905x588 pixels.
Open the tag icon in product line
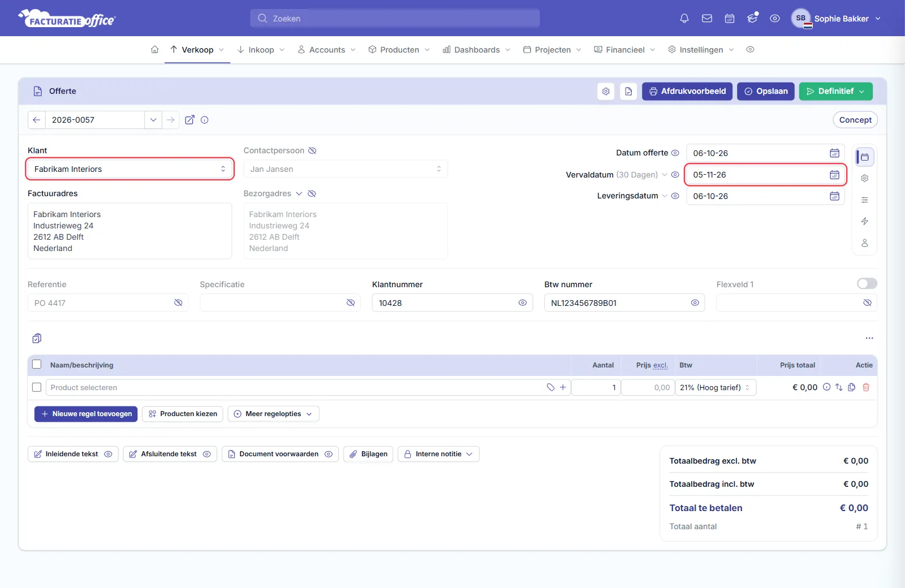point(550,387)
